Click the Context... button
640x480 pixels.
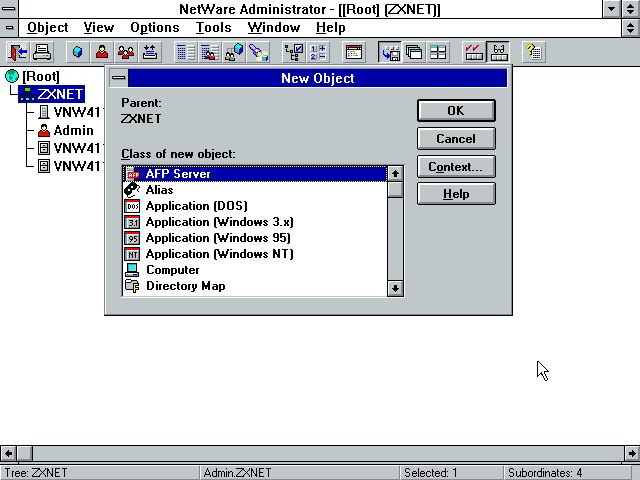pos(456,167)
